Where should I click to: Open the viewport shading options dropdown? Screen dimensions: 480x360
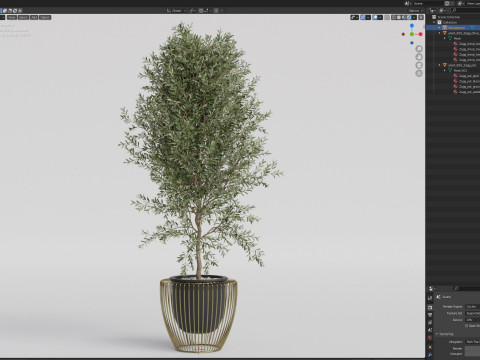click(x=414, y=17)
